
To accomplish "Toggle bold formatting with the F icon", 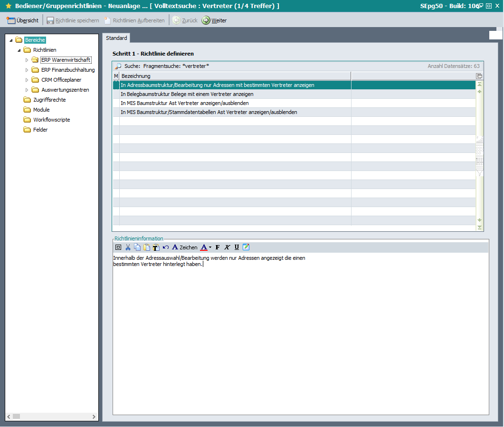I will pyautogui.click(x=218, y=247).
